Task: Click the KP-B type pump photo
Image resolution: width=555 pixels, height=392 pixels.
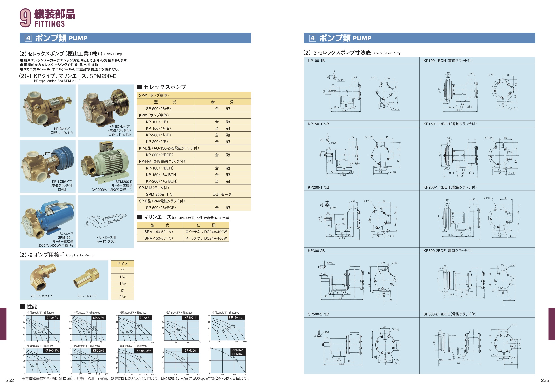Action: click(x=48, y=111)
